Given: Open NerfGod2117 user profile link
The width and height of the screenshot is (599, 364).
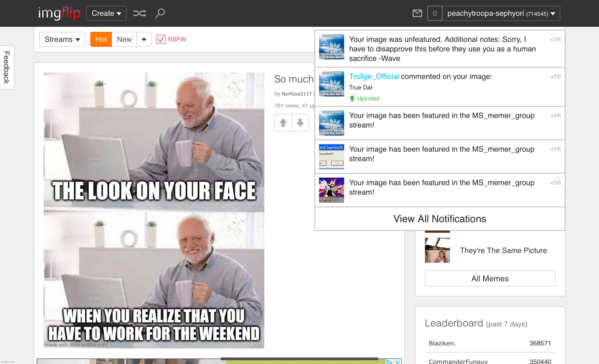Looking at the screenshot, I should click(296, 94).
